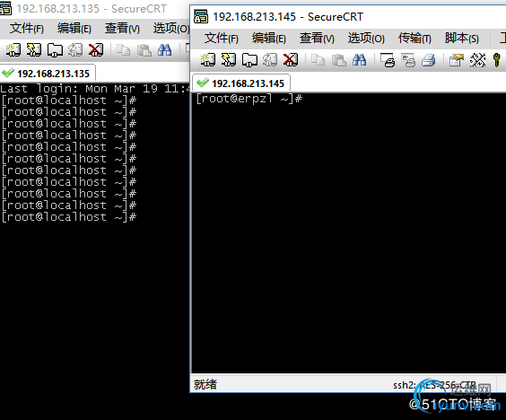Image resolution: width=506 pixels, height=420 pixels.
Task: Click SecureCRT app icon in 192.168.213.145 title bar
Action: pyautogui.click(x=201, y=16)
